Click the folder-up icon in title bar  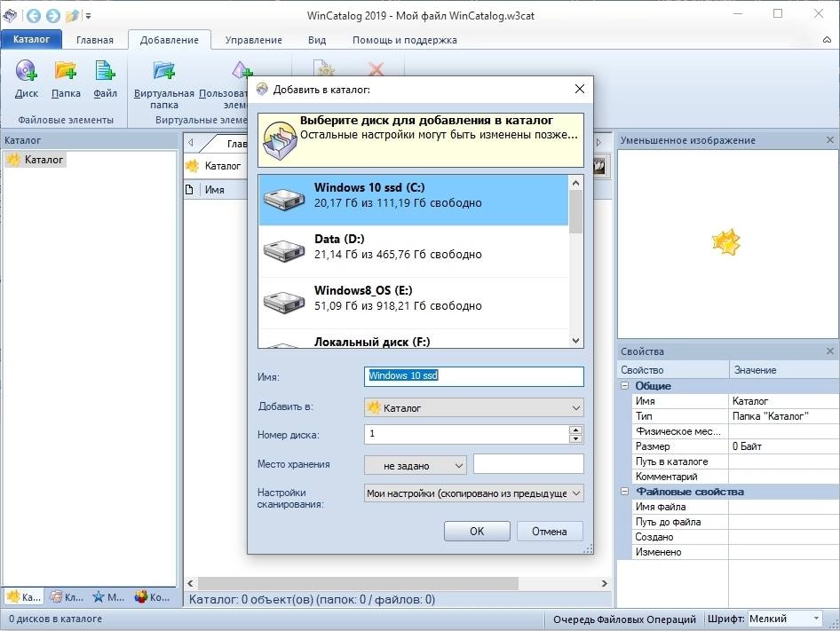pyautogui.click(x=72, y=16)
